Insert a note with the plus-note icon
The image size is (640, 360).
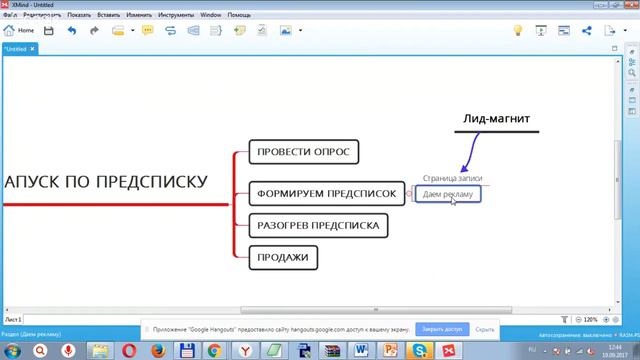click(x=240, y=31)
